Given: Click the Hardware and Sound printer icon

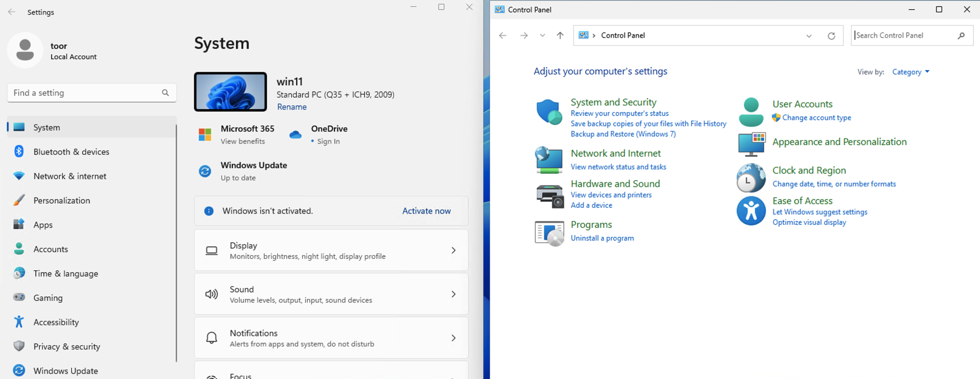Looking at the screenshot, I should [x=549, y=196].
